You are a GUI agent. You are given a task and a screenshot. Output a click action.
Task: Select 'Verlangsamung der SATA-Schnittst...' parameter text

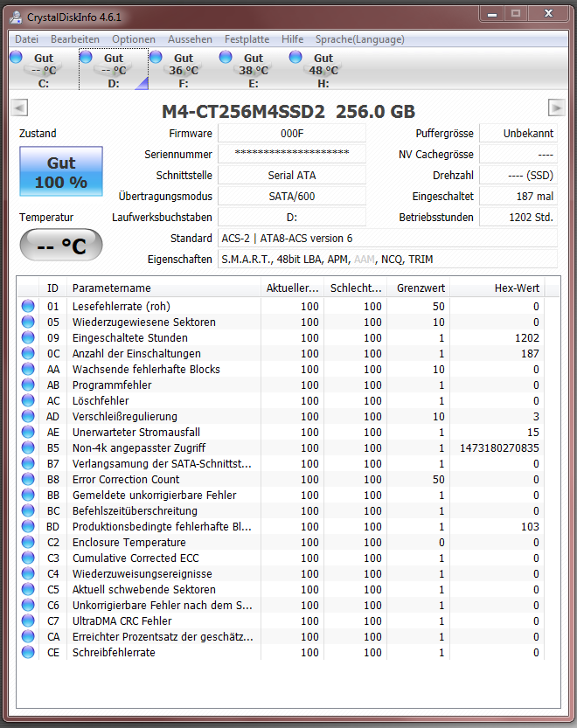162,464
